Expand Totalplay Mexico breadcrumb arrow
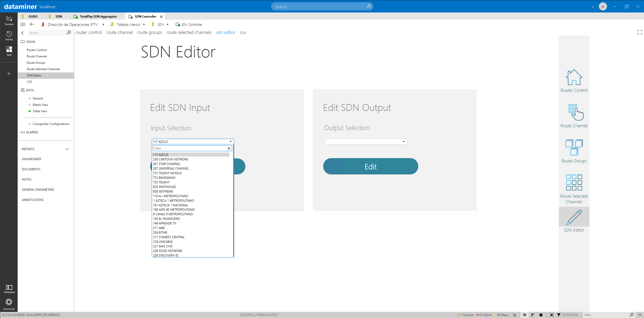 [144, 24]
